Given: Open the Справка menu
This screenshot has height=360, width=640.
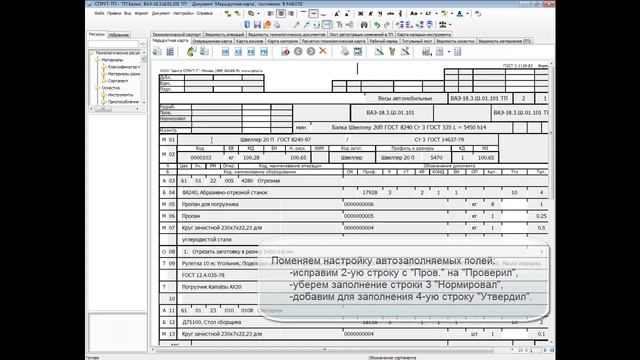Looking at the screenshot, I should pos(204,13).
